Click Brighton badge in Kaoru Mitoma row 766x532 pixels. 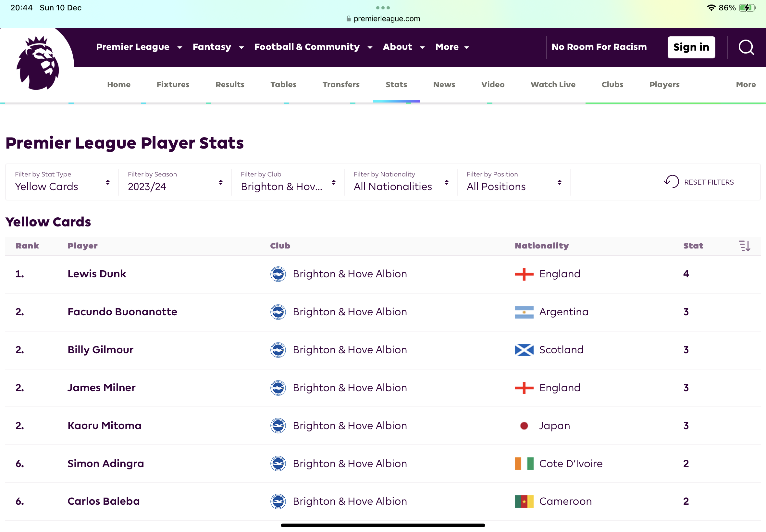pos(278,426)
